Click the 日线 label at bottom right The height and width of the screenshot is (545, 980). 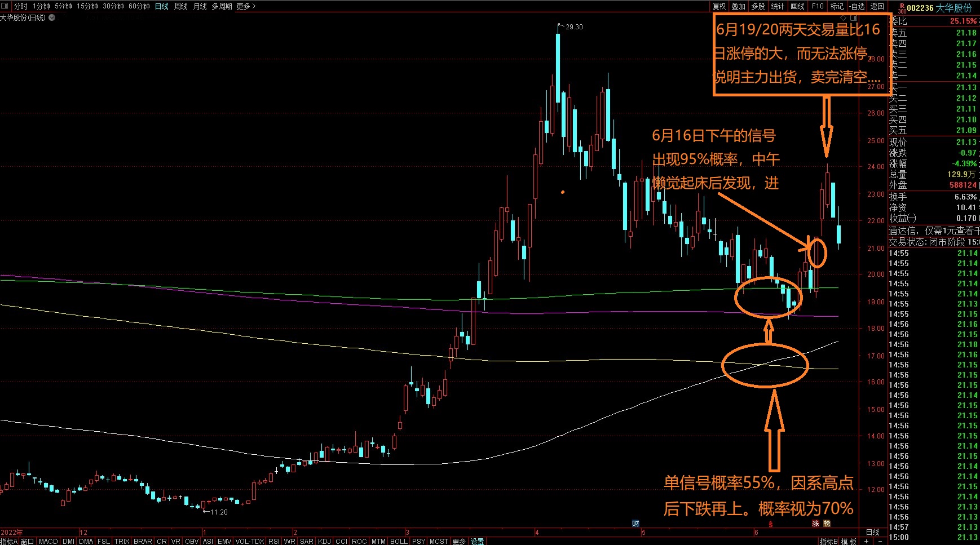click(872, 532)
